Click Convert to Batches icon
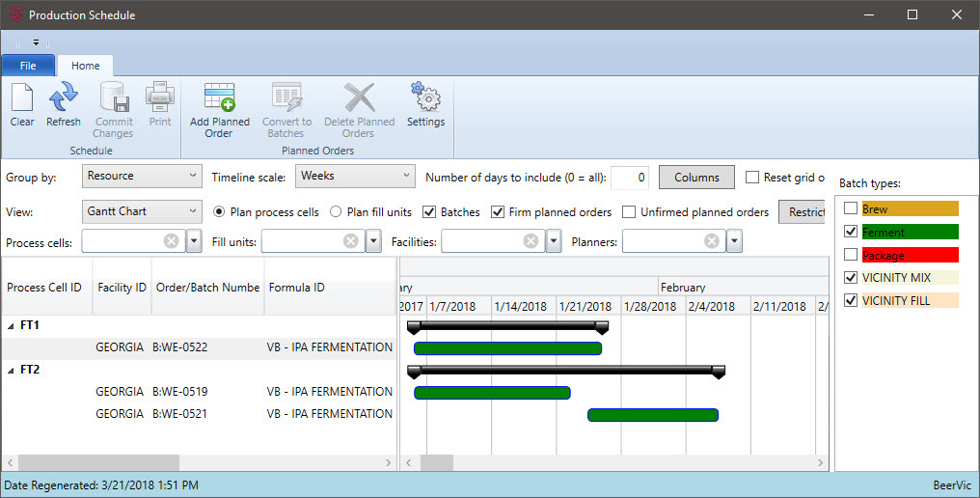 286,98
